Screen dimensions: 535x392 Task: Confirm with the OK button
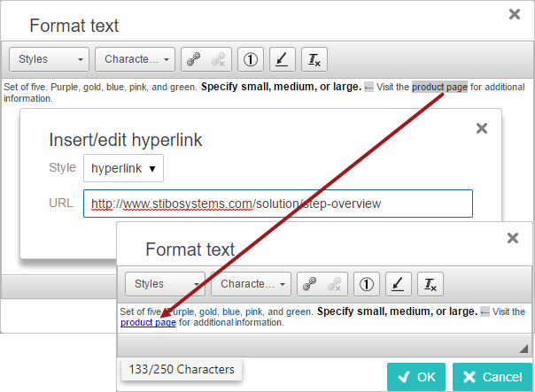point(416,377)
